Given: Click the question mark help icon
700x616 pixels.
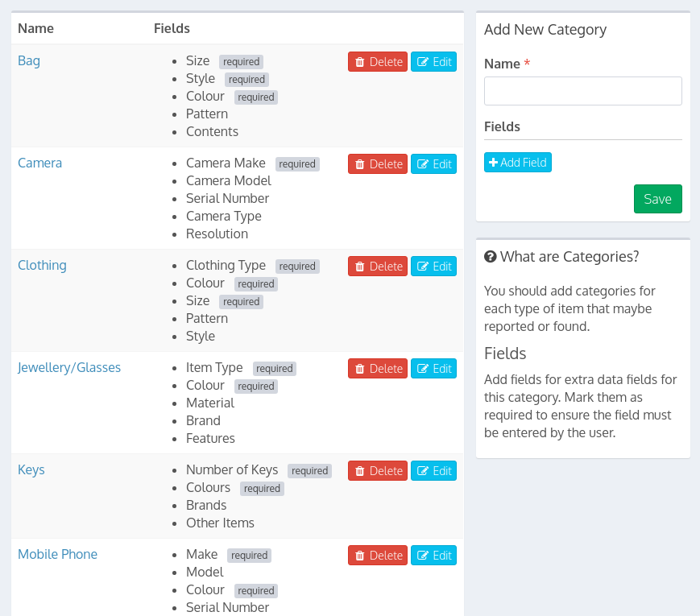Looking at the screenshot, I should click(x=490, y=257).
